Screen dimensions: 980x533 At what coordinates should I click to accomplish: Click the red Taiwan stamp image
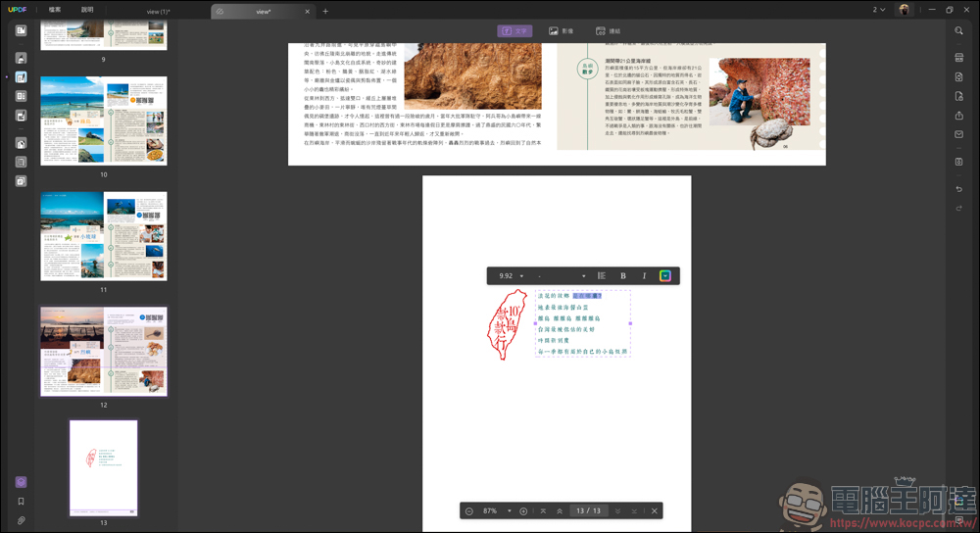point(508,324)
